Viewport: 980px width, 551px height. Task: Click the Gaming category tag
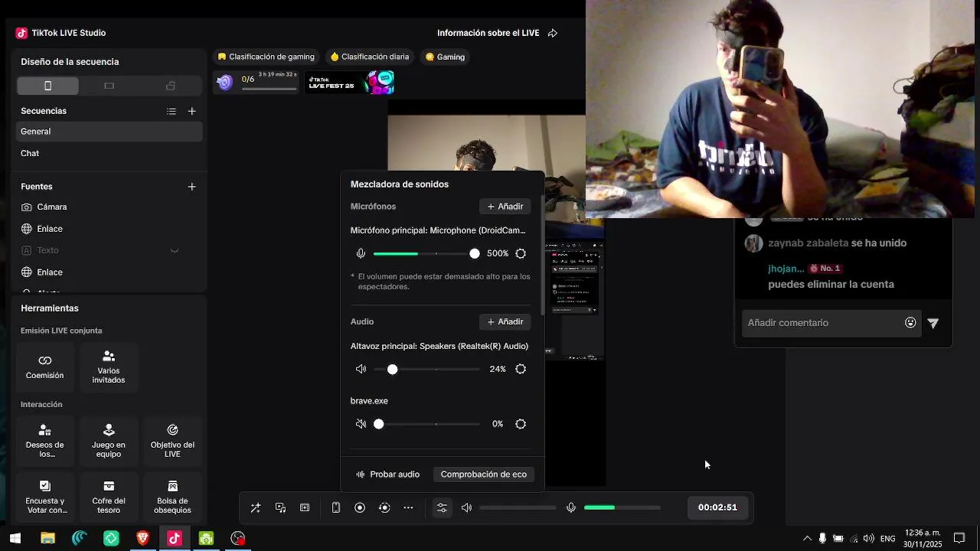[445, 57]
